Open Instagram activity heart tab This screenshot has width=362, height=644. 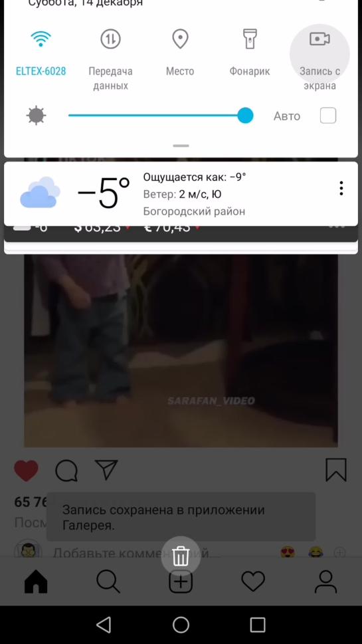click(x=253, y=582)
